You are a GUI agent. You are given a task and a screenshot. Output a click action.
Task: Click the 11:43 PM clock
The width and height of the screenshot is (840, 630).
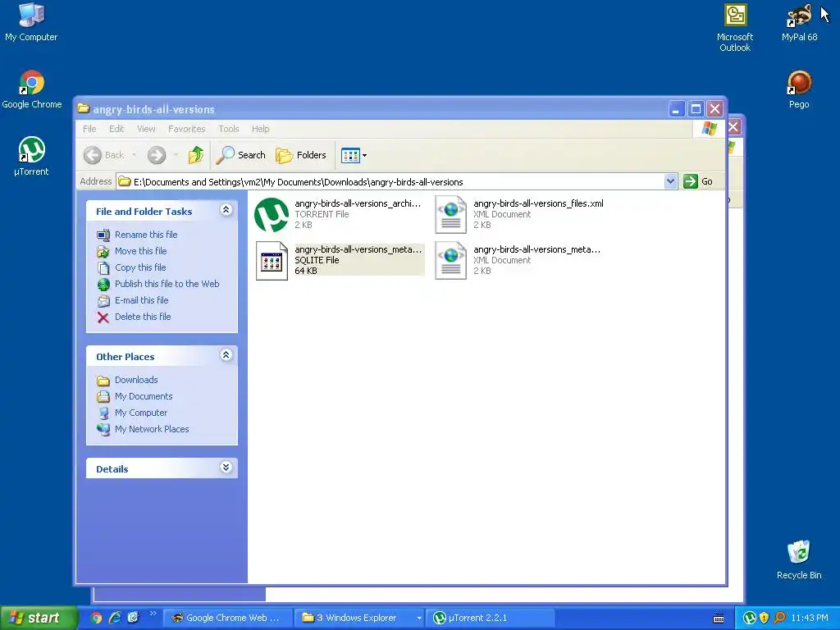810,618
